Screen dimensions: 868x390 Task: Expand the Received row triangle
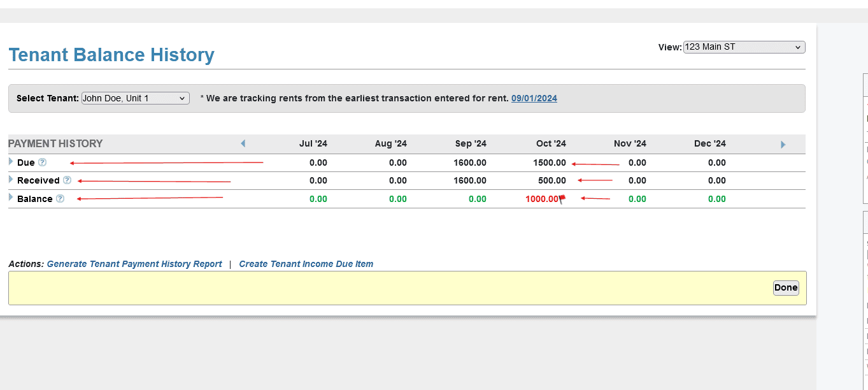[x=11, y=180]
